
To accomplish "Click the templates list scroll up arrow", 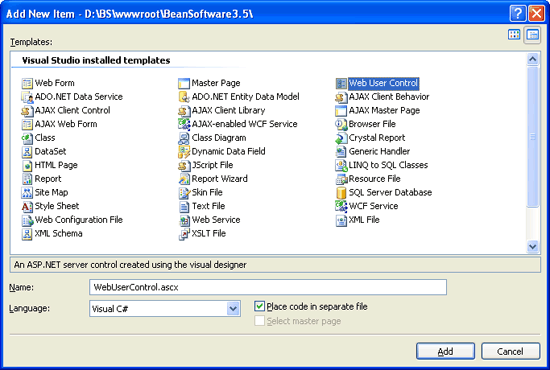I will point(532,59).
